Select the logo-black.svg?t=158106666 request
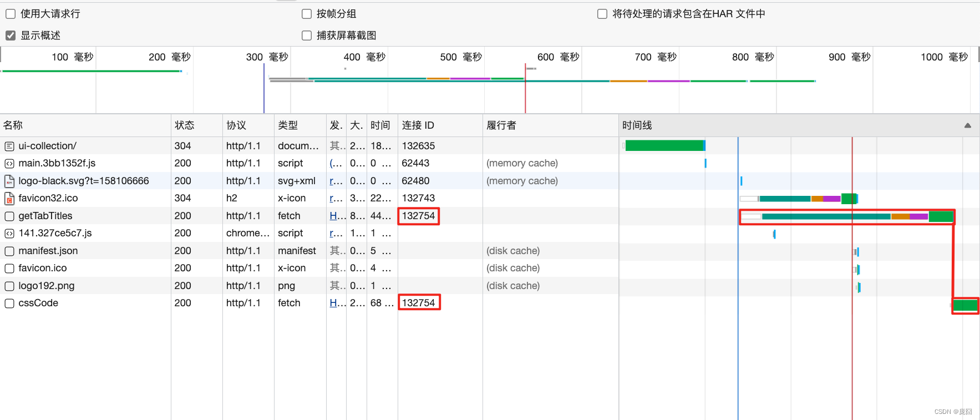Screen dimensions: 980x420 tap(84, 181)
